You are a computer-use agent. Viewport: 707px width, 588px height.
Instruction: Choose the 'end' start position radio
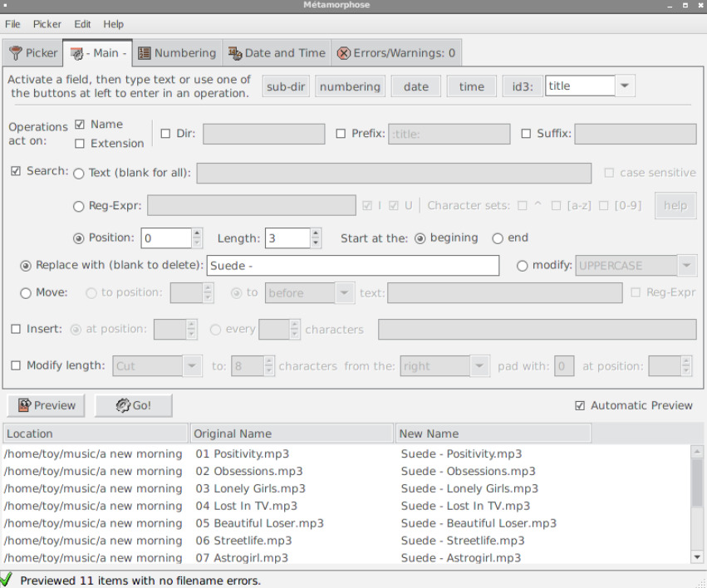tap(498, 238)
